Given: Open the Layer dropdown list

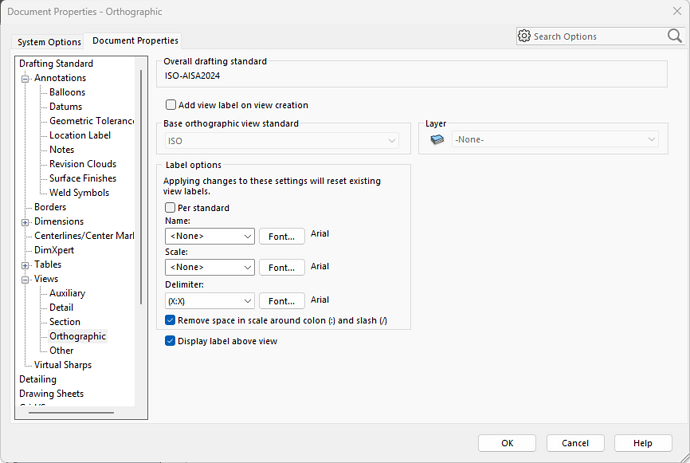Looking at the screenshot, I should pos(554,140).
